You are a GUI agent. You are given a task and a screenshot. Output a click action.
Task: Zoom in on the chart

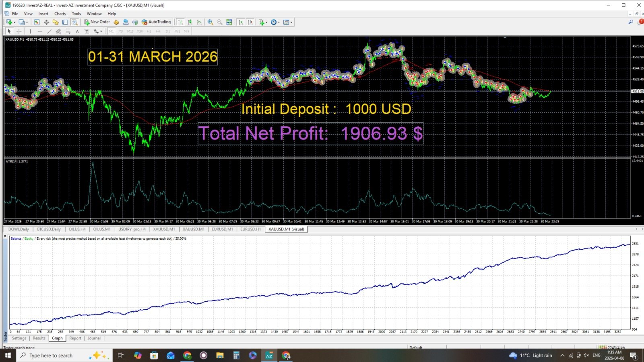coord(210,22)
